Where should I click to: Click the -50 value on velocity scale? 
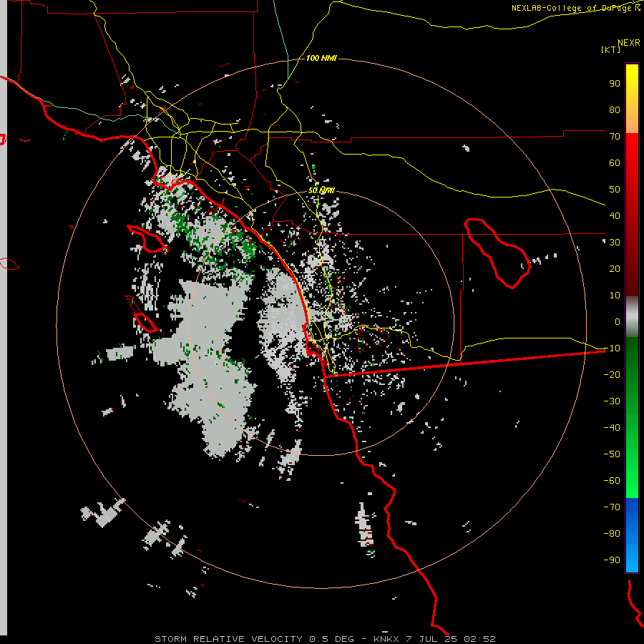pos(612,454)
